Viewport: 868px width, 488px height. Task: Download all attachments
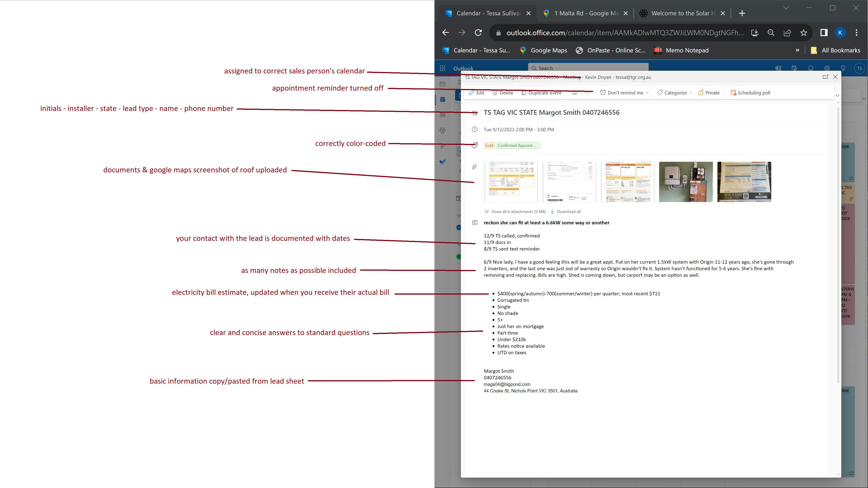click(566, 211)
